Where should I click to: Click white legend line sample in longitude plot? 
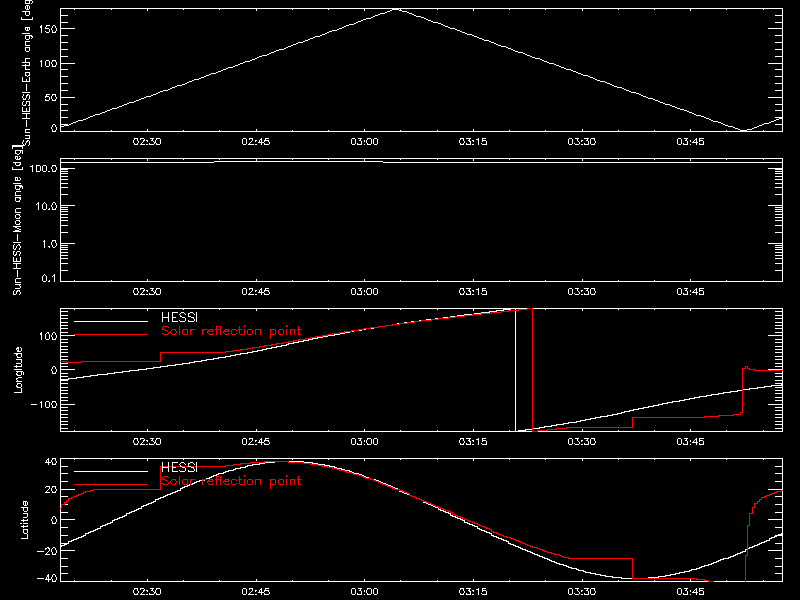tap(111, 321)
